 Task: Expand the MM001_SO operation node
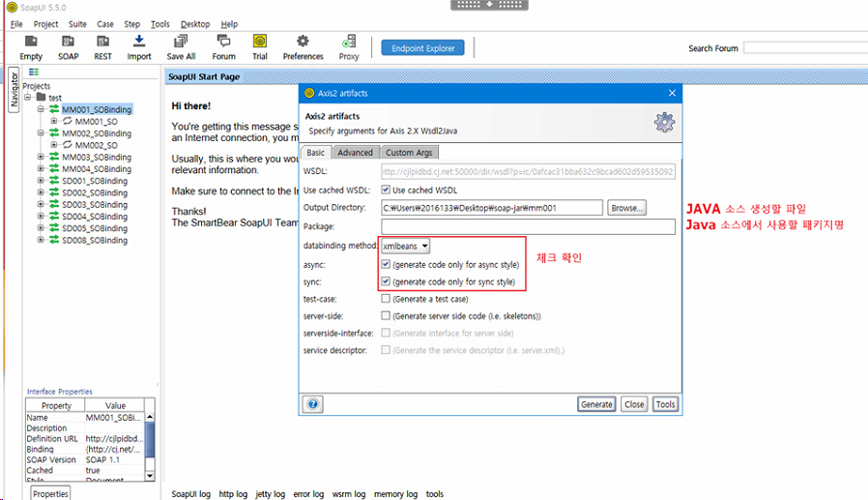click(x=54, y=121)
